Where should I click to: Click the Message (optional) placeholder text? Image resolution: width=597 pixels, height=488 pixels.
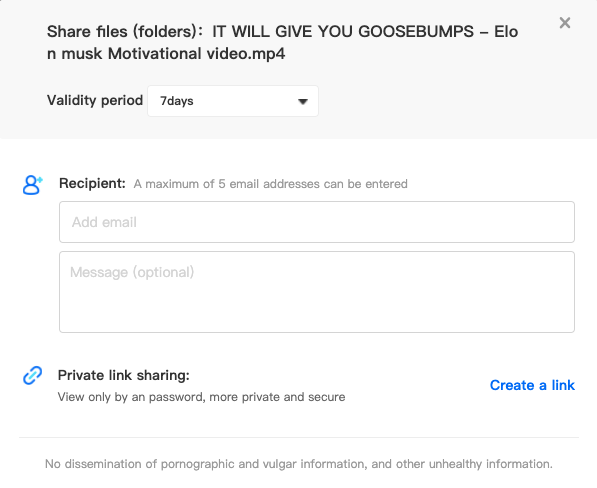coord(132,273)
